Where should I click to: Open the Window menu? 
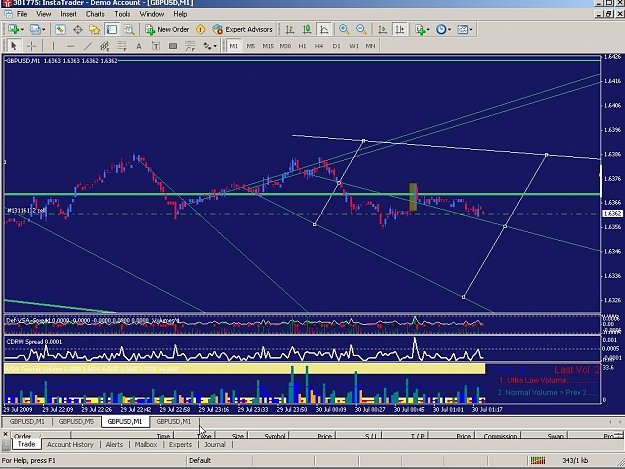(152, 14)
